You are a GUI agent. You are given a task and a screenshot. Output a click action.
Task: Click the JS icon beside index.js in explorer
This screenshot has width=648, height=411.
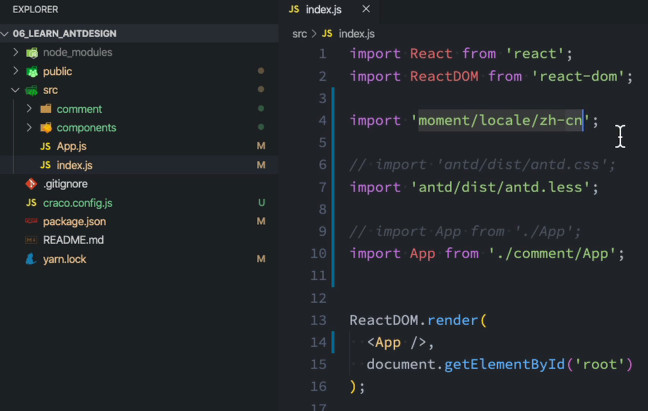click(45, 165)
